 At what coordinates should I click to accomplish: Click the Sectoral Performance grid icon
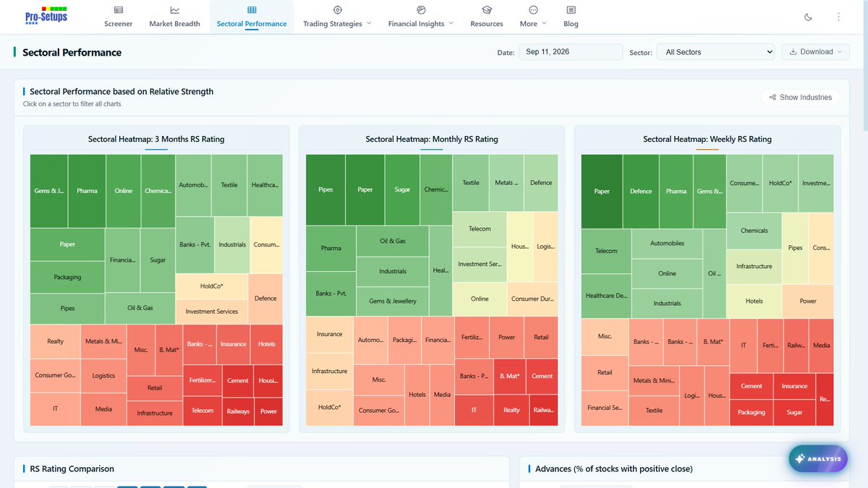point(252,10)
